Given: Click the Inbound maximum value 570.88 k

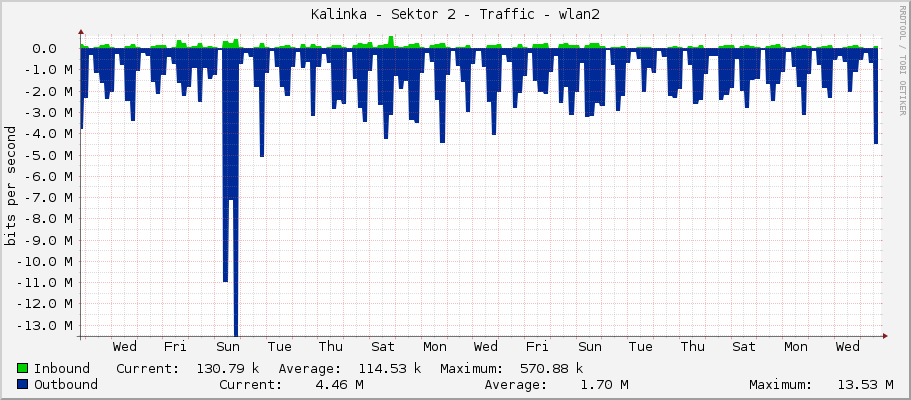Looking at the screenshot, I should (x=551, y=369).
